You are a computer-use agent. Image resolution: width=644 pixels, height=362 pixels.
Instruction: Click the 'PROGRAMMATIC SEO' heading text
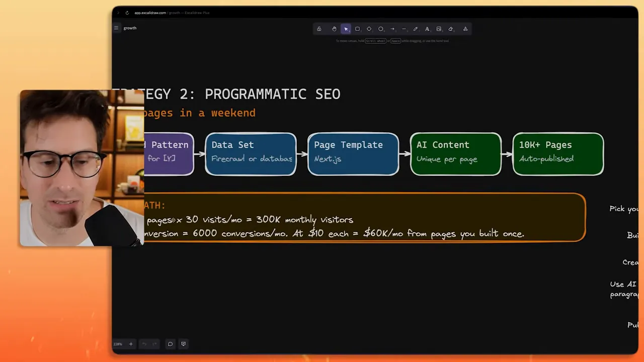coord(273,94)
